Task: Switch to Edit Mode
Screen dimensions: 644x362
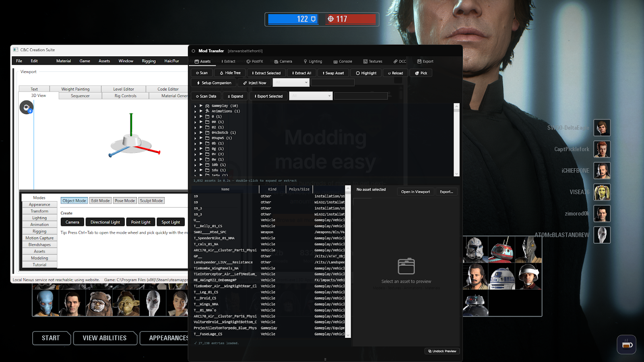Action: [x=100, y=200]
